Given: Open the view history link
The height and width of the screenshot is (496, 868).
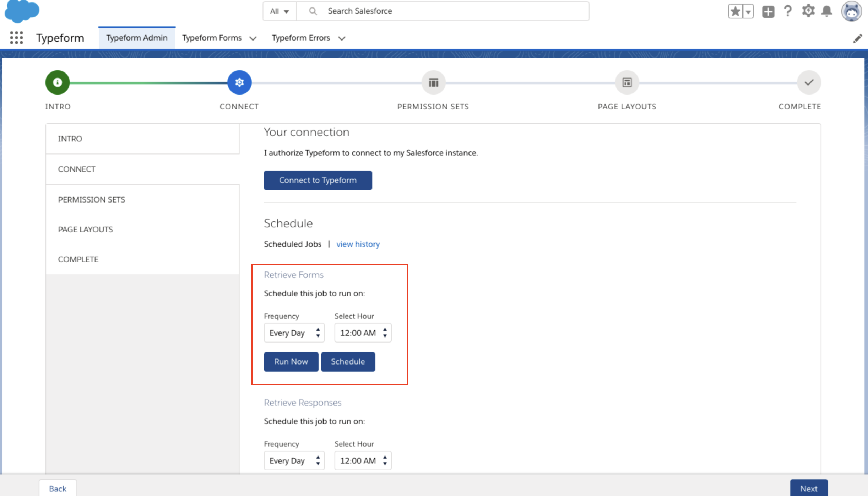Looking at the screenshot, I should 358,244.
